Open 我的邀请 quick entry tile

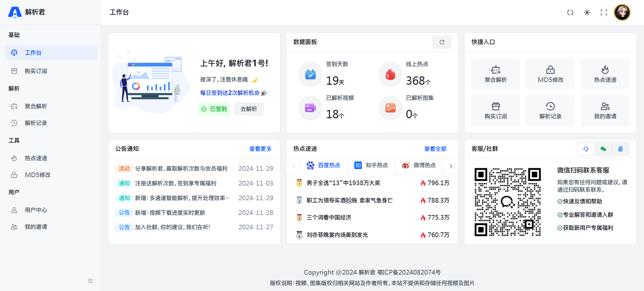(605, 111)
